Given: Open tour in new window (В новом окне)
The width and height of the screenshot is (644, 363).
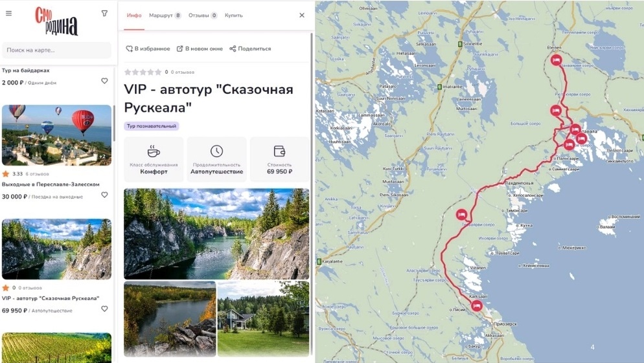Looking at the screenshot, I should 200,49.
